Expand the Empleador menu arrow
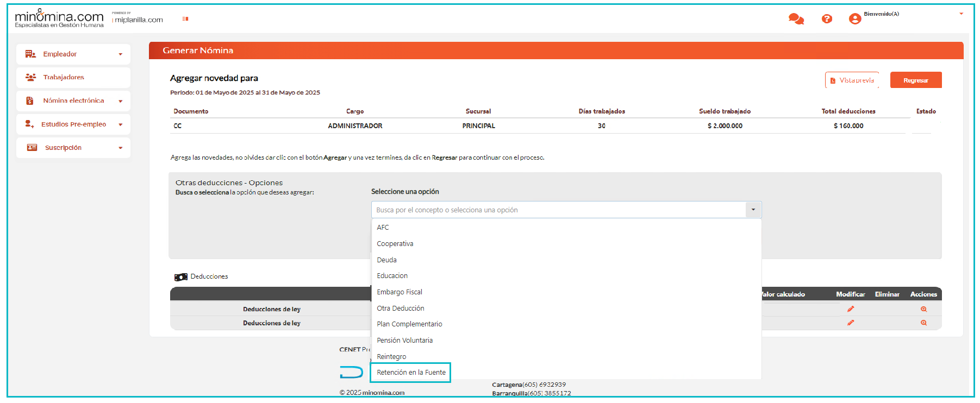The image size is (980, 403). [121, 54]
